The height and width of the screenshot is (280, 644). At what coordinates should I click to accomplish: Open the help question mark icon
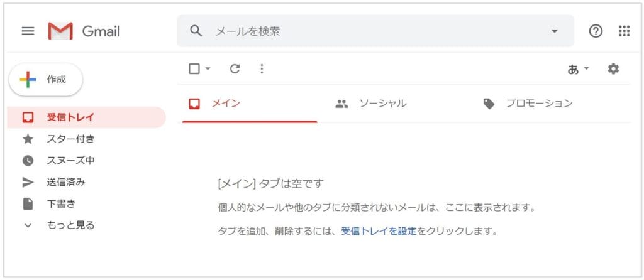pos(596,31)
